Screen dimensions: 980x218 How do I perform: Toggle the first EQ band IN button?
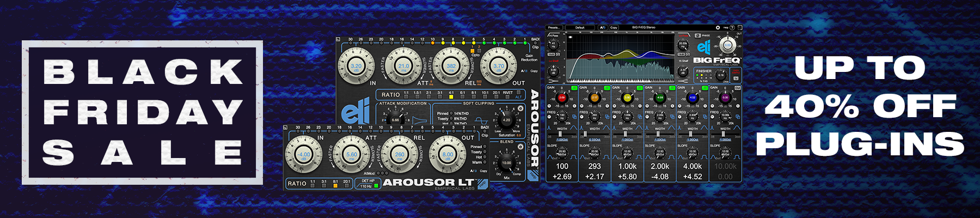574,88
